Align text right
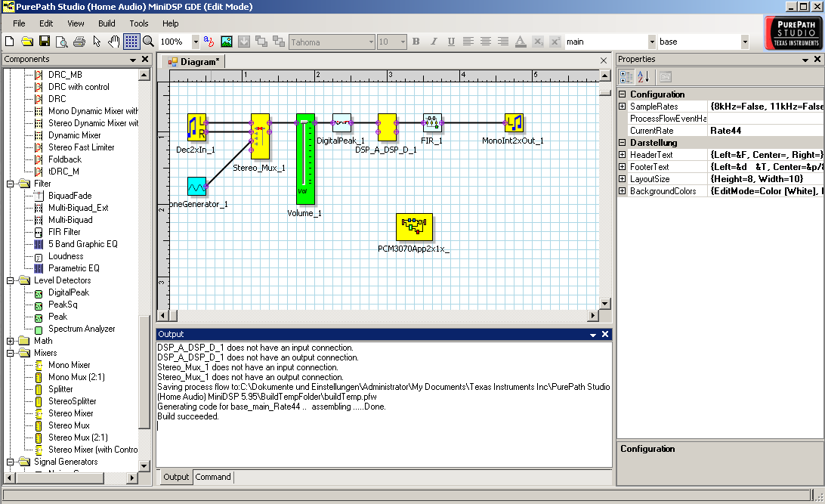Viewport: 825px width, 504px height. pyautogui.click(x=503, y=42)
